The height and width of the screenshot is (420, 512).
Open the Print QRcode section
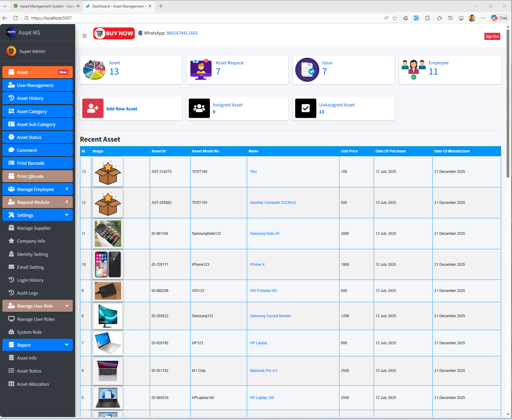pos(30,176)
